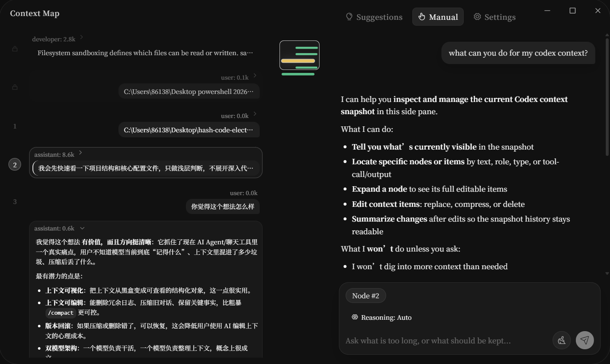Expand chevron of user: 0.0k above hash-code path
This screenshot has height=364, width=610.
[x=255, y=114]
